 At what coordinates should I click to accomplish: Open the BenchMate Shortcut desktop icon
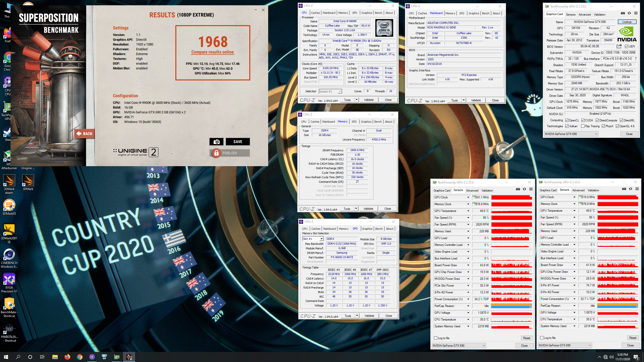9,307
